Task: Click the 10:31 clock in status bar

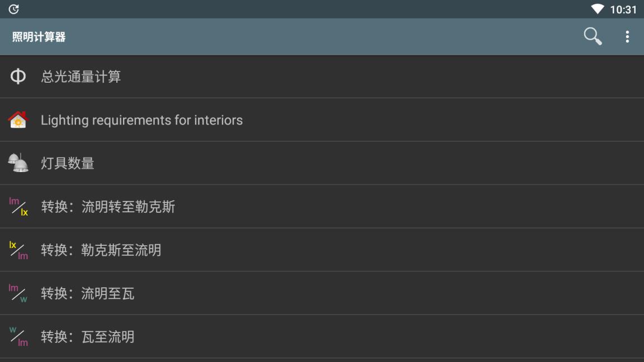Action: (x=623, y=9)
